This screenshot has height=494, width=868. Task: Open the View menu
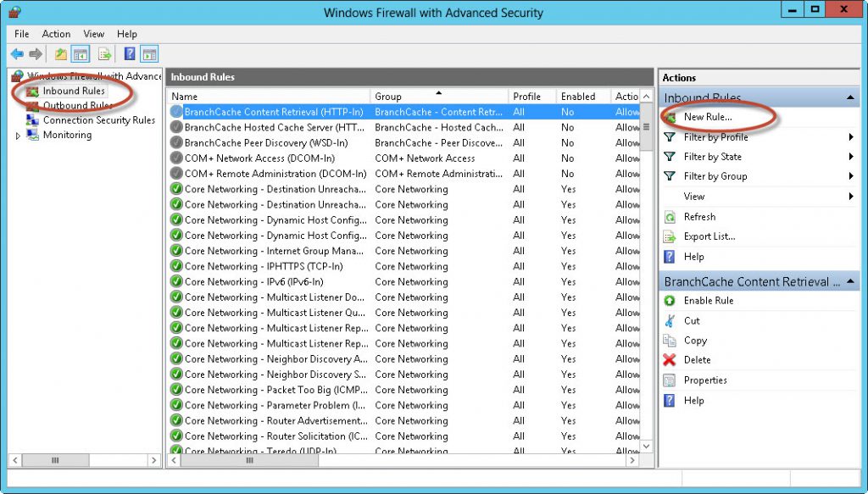[x=93, y=34]
